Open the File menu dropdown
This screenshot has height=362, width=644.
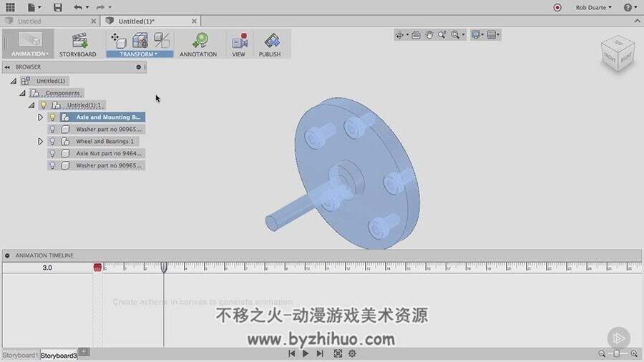coord(34,7)
